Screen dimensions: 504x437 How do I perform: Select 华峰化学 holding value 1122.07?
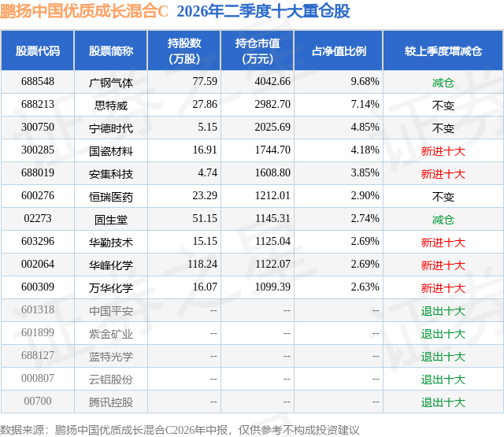point(272,264)
